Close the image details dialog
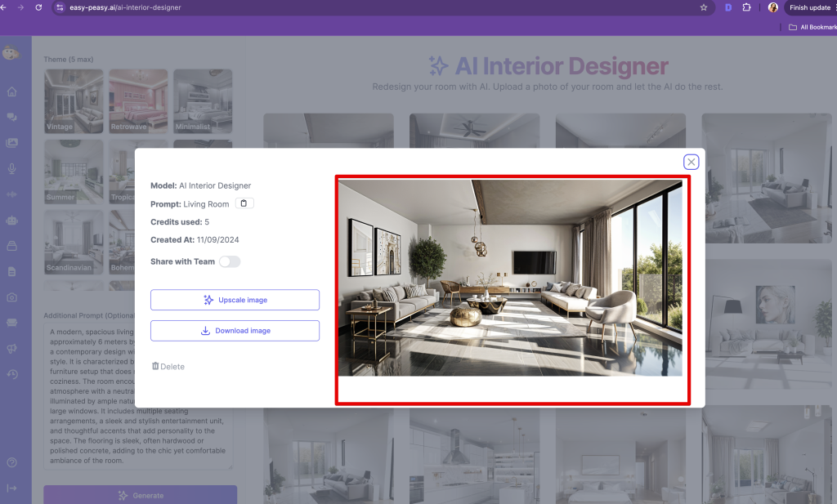 pyautogui.click(x=691, y=162)
